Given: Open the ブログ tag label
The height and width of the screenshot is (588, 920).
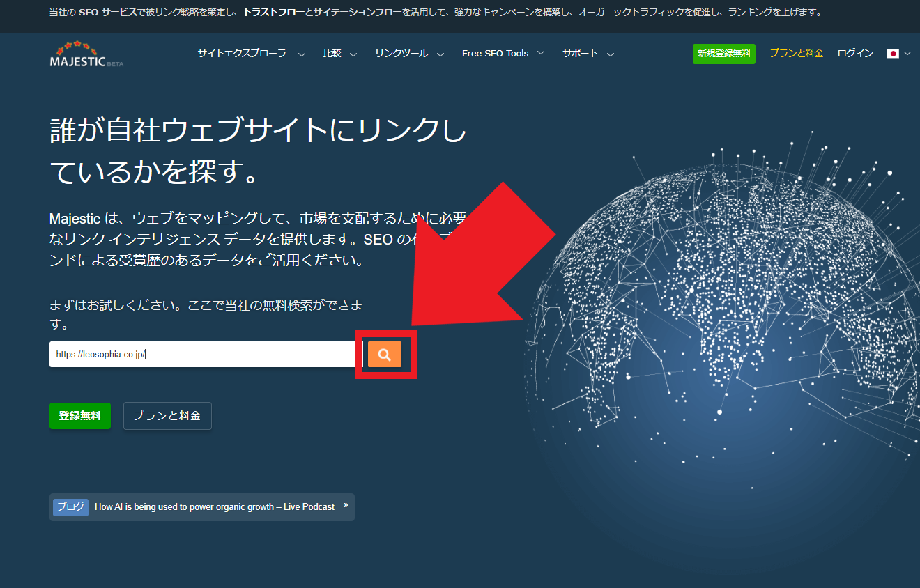Looking at the screenshot, I should tap(70, 507).
